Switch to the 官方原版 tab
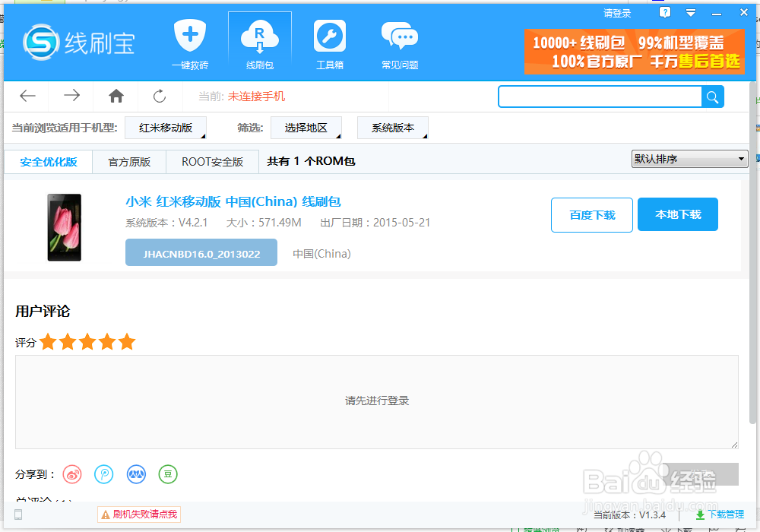The image size is (760, 532). [128, 161]
